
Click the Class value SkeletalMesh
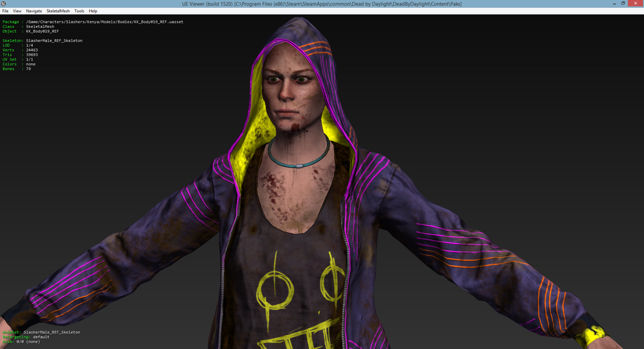[x=40, y=27]
